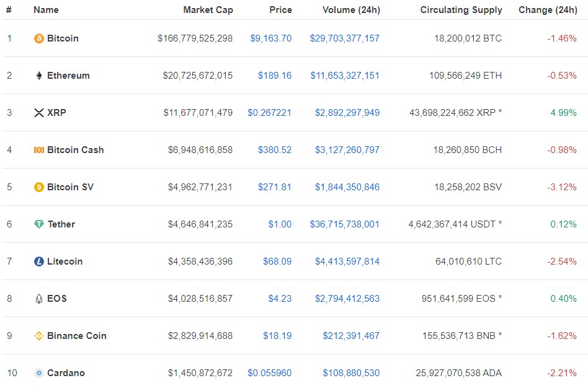
Task: Click the Binance Coin logo icon
Action: pos(39,336)
